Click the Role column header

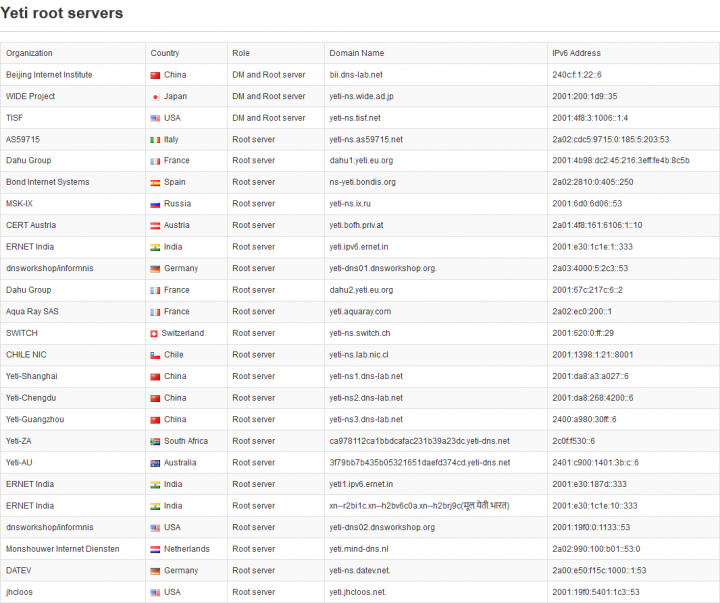coord(241,53)
